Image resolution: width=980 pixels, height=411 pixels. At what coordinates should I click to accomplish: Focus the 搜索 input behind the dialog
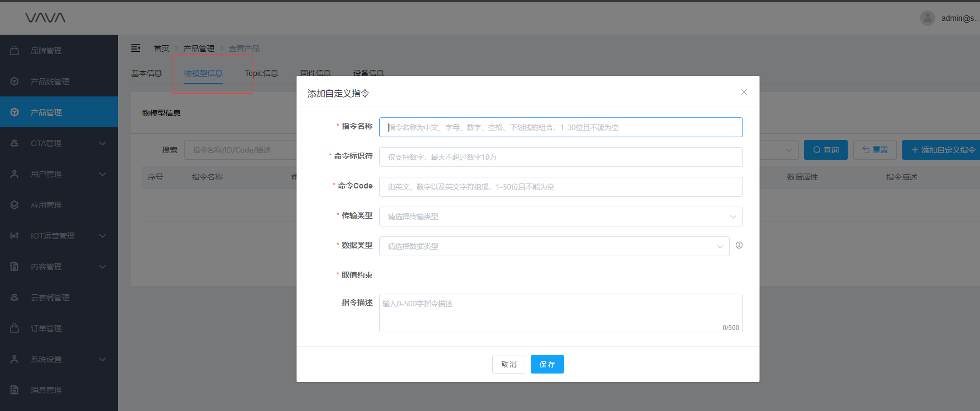(240, 150)
